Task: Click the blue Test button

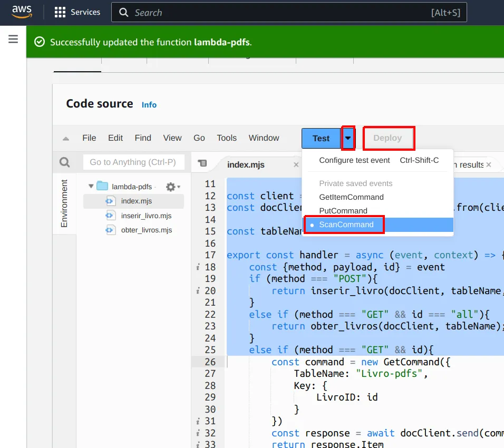Action: pos(321,138)
